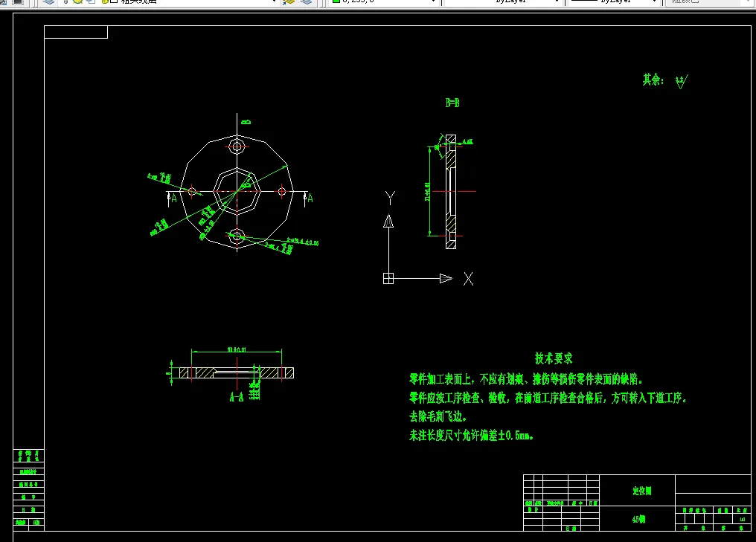Screen dimensions: 756x542
Task: Select the top bolt hole circle
Action: [x=237, y=146]
